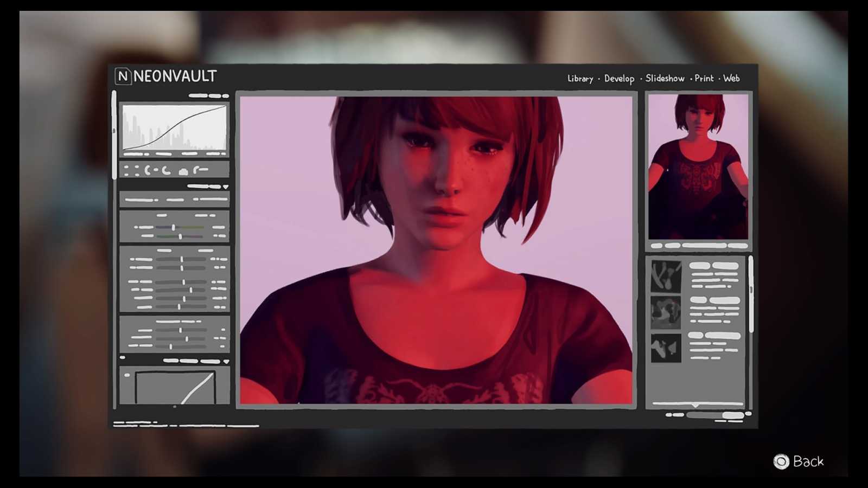Click the NeonVault N logo icon
Viewport: 868px width, 488px height.
(x=123, y=76)
